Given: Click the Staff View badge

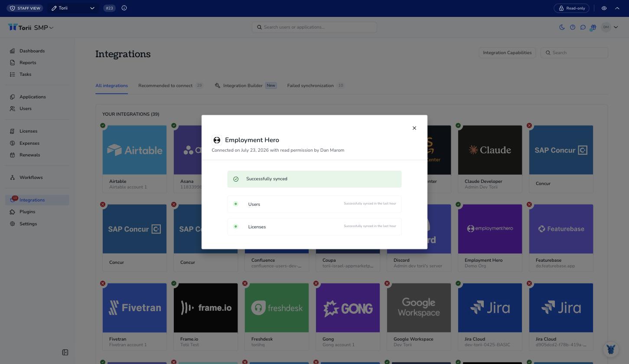Looking at the screenshot, I should coord(25,8).
